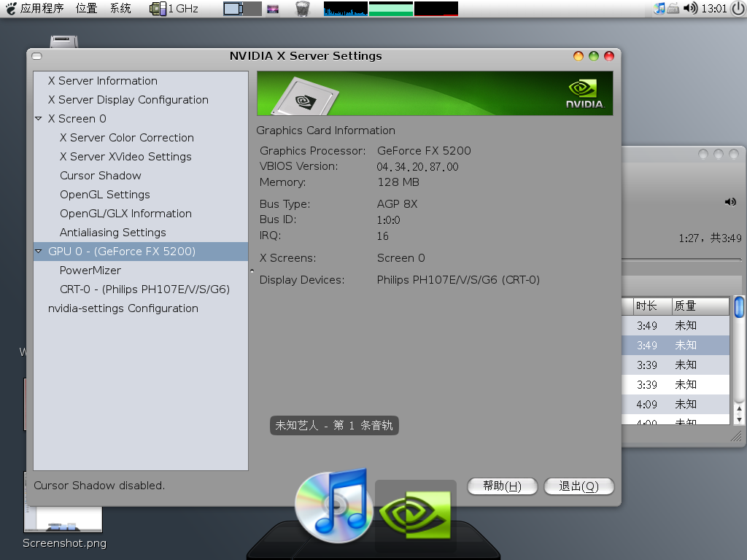The image size is (747, 560).
Task: Click the NVIDIA eye icon in the dock
Action: [x=415, y=515]
